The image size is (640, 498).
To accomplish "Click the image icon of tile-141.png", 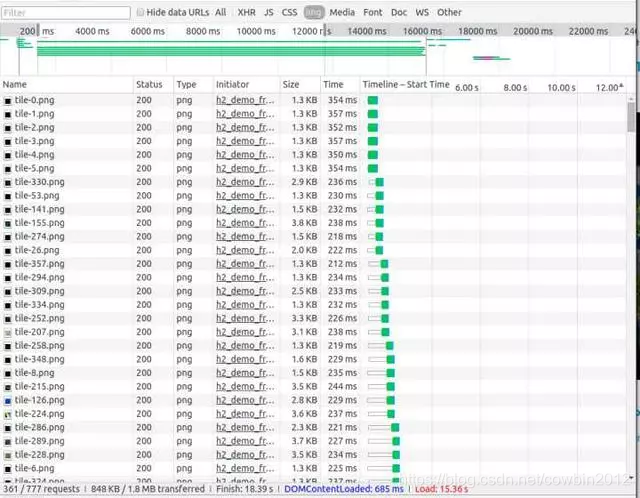I will 8,210.
